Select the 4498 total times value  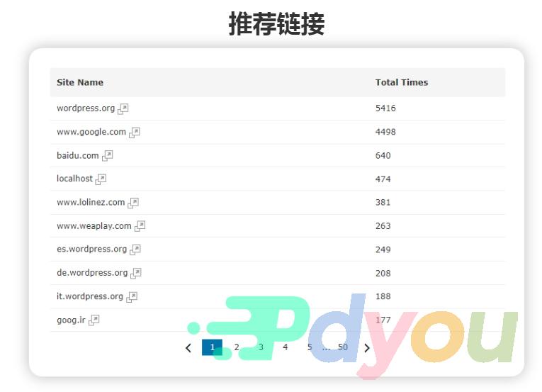(x=385, y=132)
